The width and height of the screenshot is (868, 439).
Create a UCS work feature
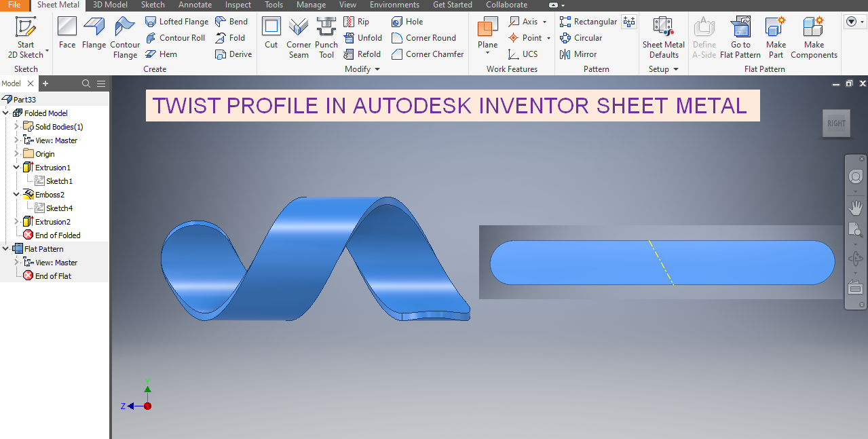point(523,54)
